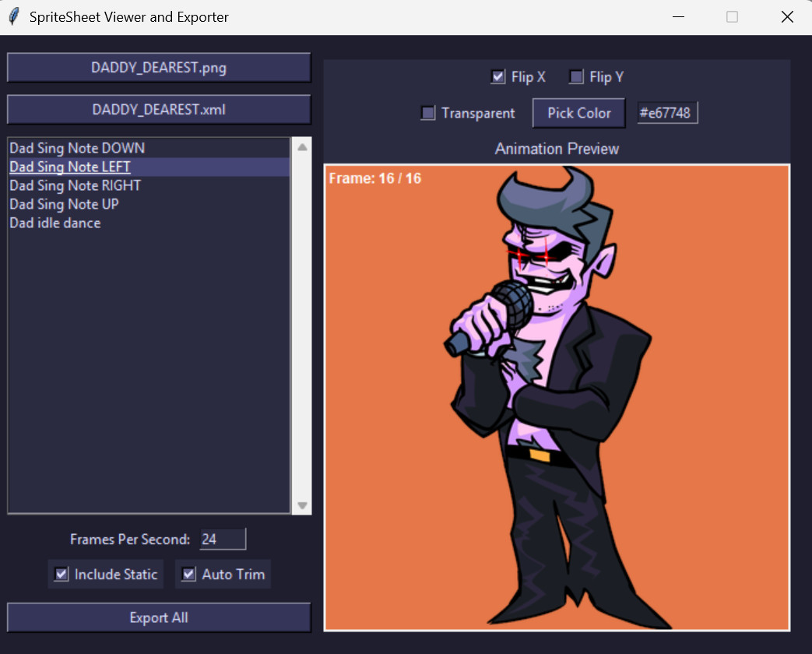Click the 'Frames Per Second:' label

click(x=130, y=539)
